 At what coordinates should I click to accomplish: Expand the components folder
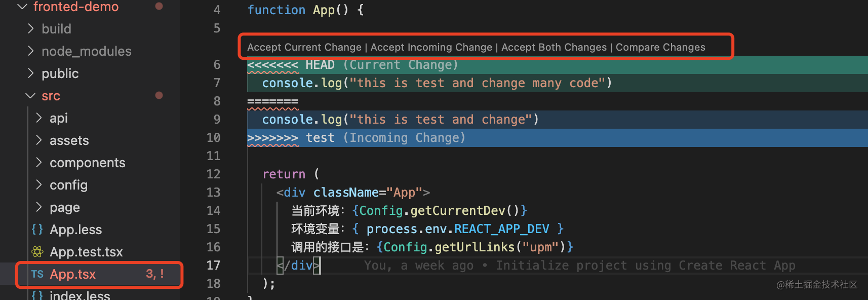[39, 163]
